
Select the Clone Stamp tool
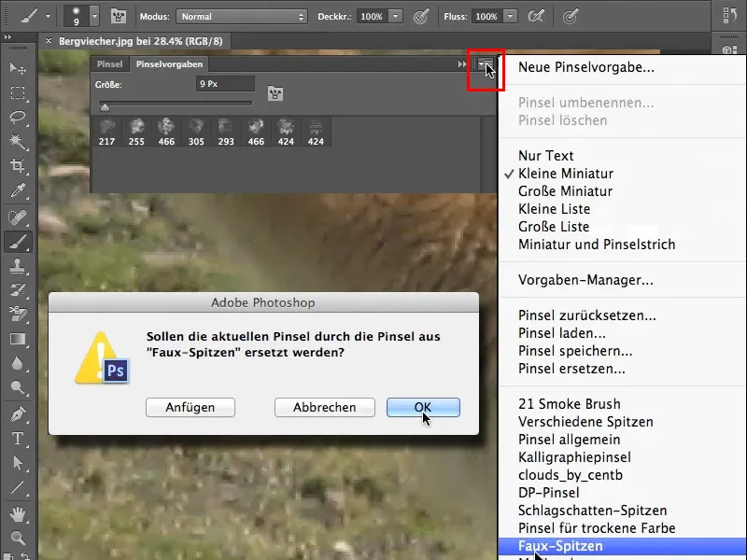pyautogui.click(x=18, y=266)
